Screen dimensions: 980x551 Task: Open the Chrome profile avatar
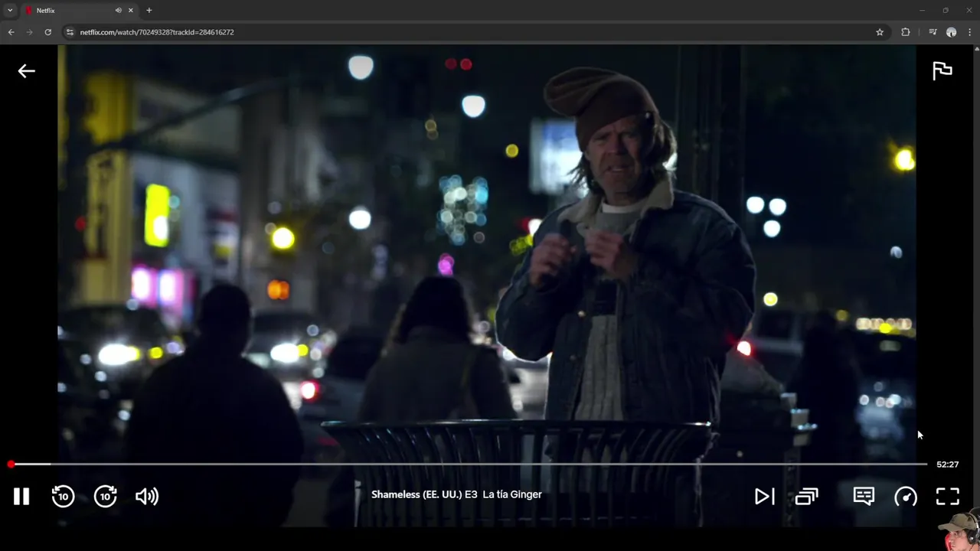click(x=952, y=32)
